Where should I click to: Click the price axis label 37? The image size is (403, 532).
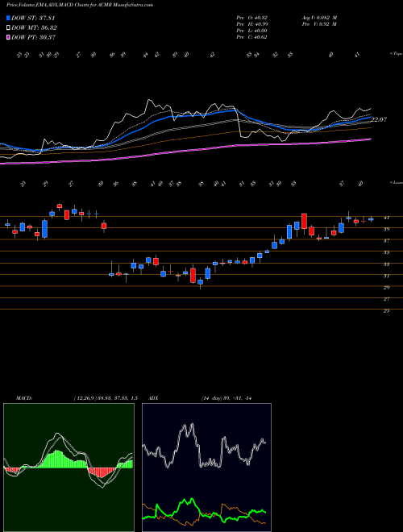point(386,241)
